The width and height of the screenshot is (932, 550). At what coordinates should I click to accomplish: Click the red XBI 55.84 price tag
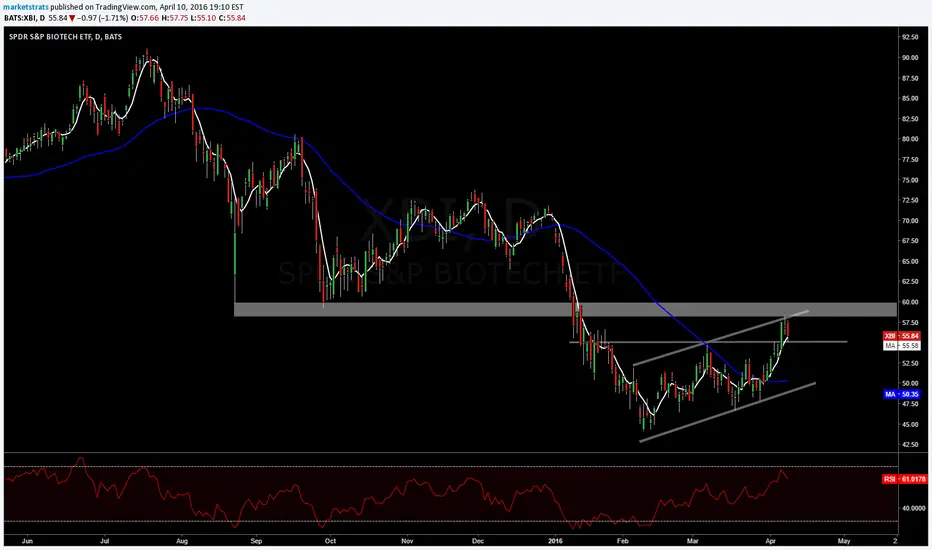tap(902, 336)
